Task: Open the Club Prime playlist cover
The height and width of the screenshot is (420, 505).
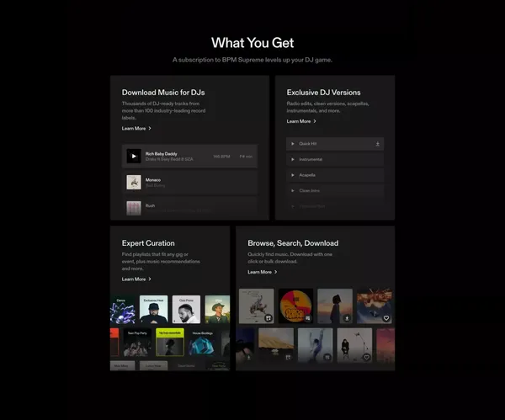Action: tap(186, 310)
